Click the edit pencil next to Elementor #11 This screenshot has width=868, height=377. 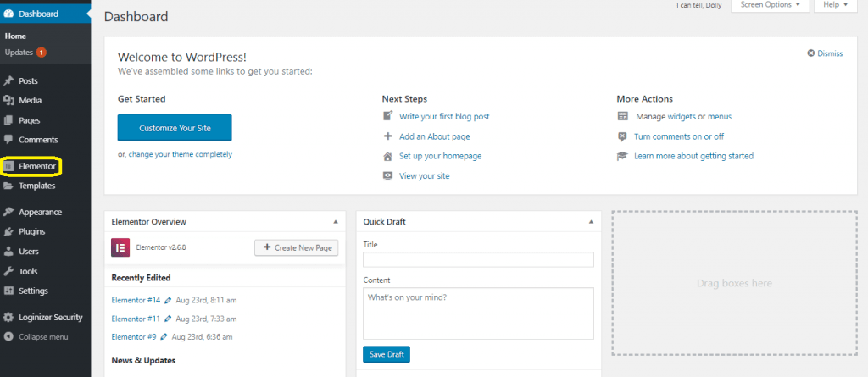click(x=168, y=319)
